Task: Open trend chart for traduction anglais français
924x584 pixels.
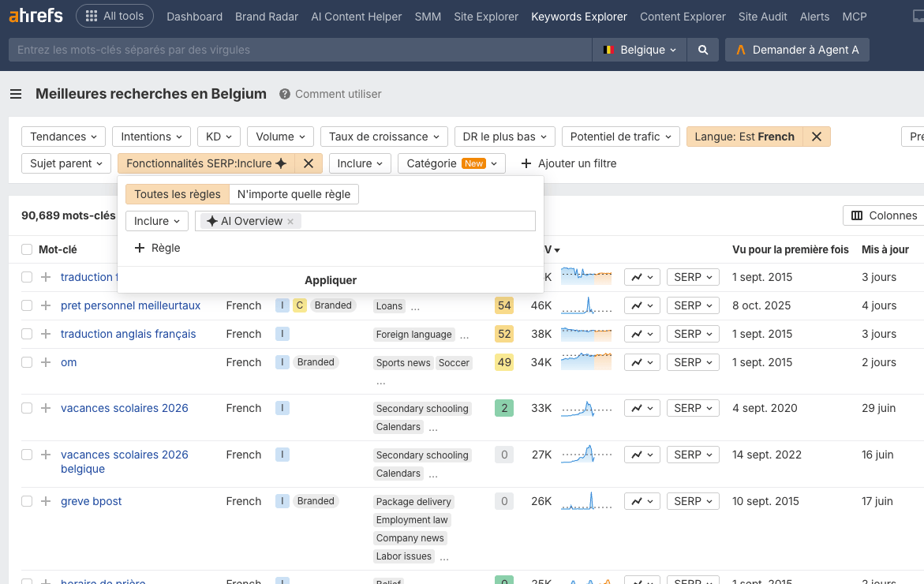Action: tap(642, 334)
